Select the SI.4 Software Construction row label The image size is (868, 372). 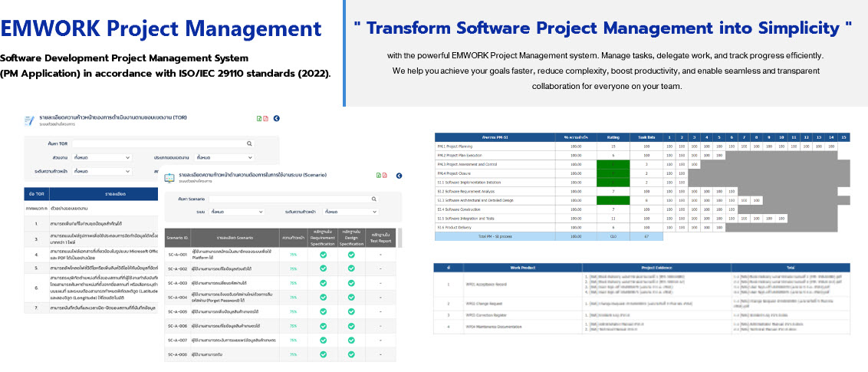point(459,209)
